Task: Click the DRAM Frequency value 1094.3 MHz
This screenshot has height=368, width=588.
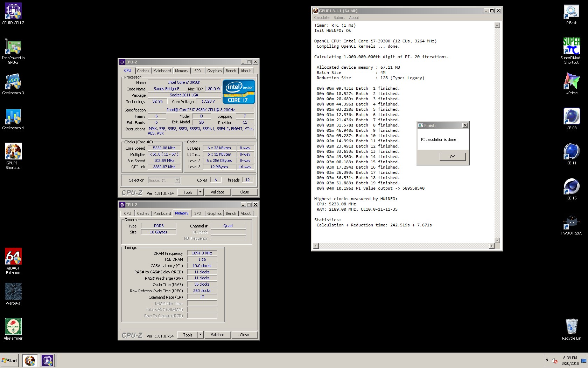Action: [202, 253]
